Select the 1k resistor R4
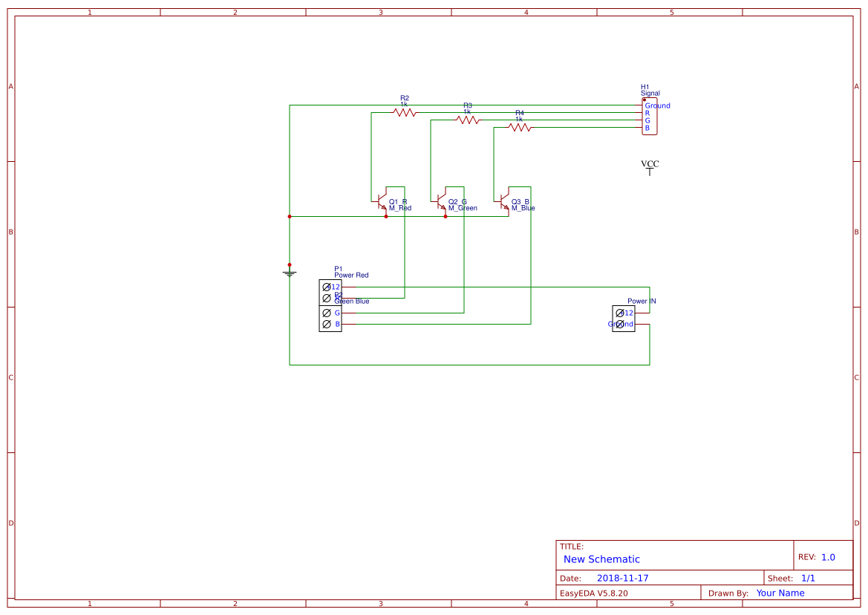This screenshot has height=615, width=868. 520,126
